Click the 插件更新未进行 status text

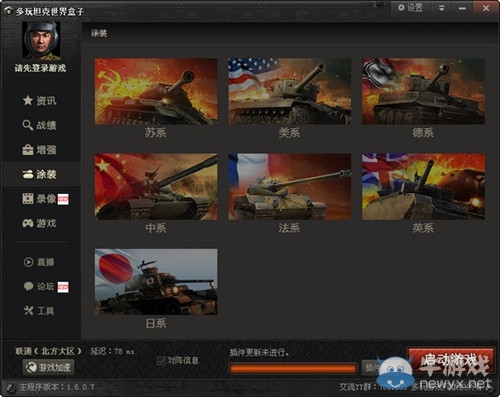click(259, 352)
